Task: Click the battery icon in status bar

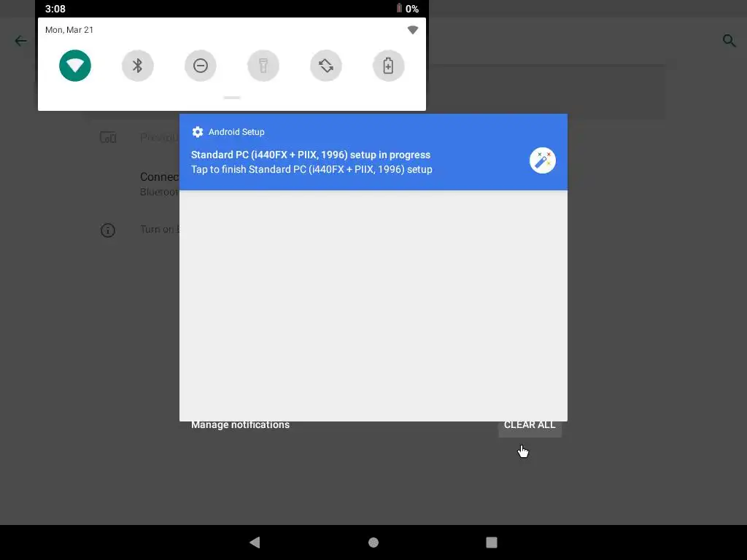Action: click(x=399, y=8)
